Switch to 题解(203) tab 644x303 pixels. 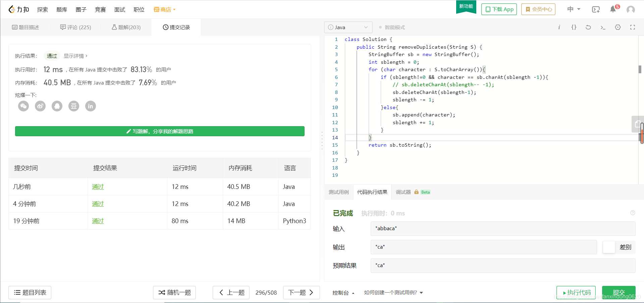(126, 27)
